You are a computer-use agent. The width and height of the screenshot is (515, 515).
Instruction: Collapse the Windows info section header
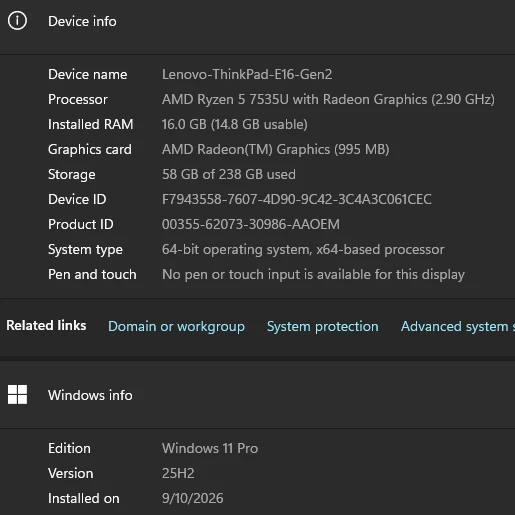[x=257, y=395]
